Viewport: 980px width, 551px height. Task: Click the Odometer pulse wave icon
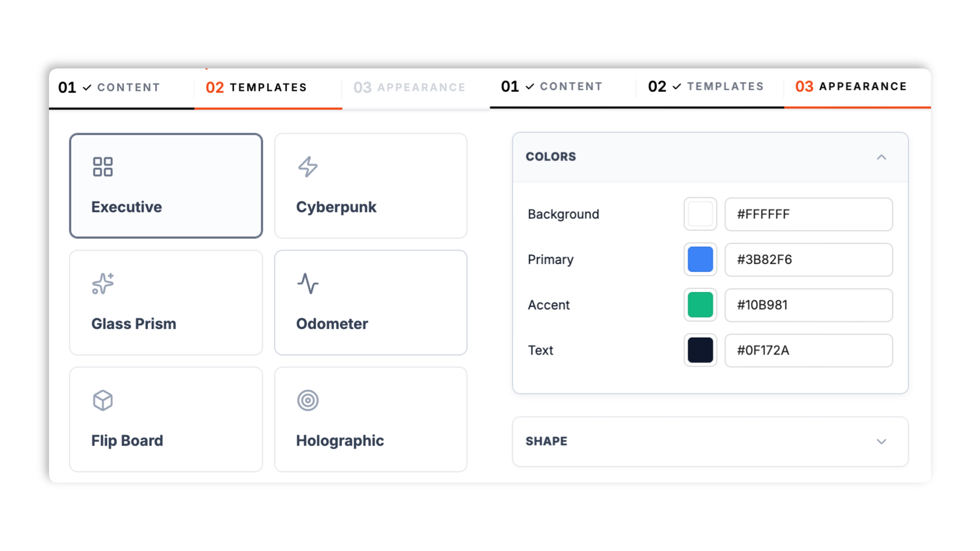(x=308, y=283)
